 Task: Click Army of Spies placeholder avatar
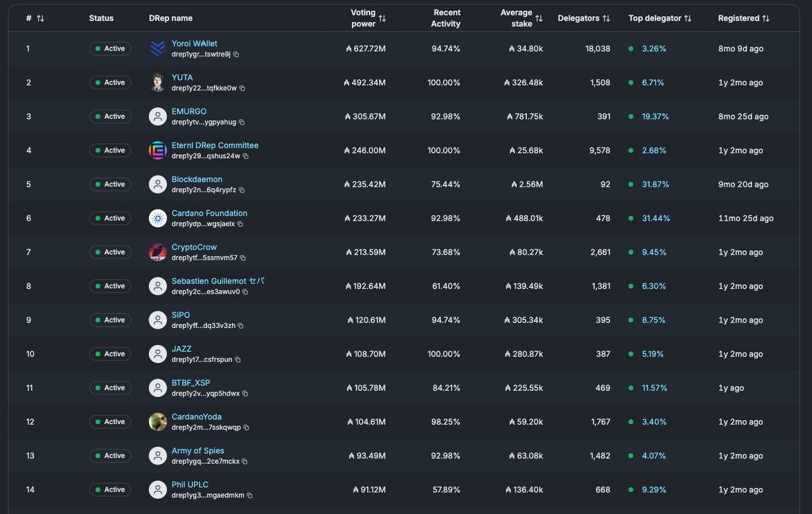158,456
